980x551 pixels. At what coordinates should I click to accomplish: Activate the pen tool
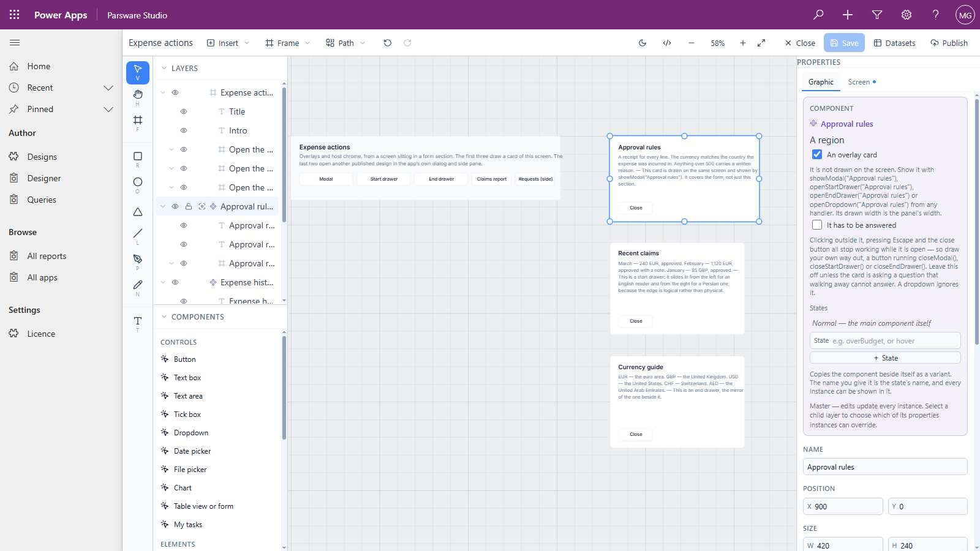tap(138, 261)
